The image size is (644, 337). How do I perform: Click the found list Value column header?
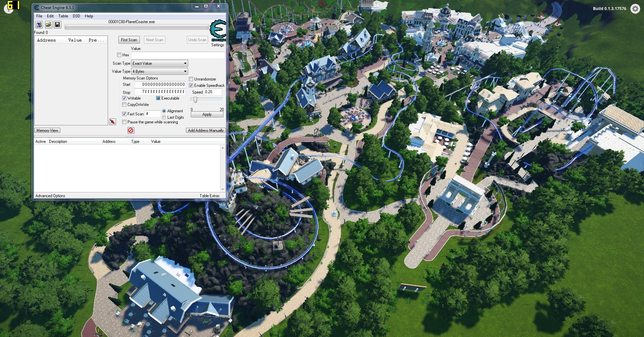click(x=76, y=40)
